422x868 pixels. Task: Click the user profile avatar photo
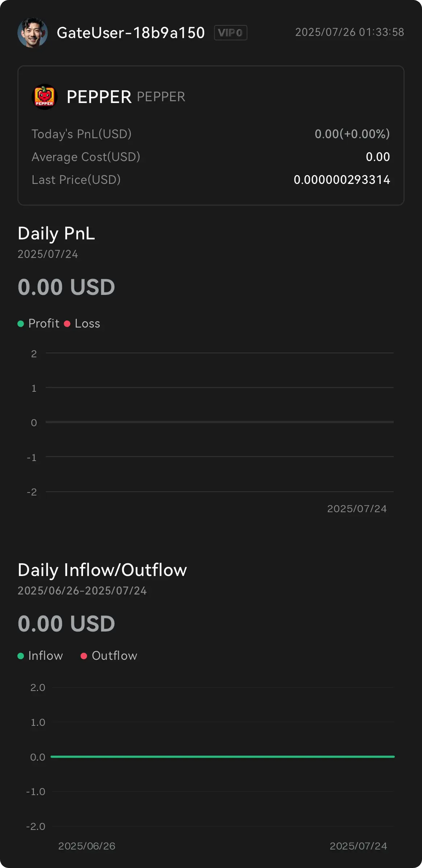pyautogui.click(x=33, y=33)
